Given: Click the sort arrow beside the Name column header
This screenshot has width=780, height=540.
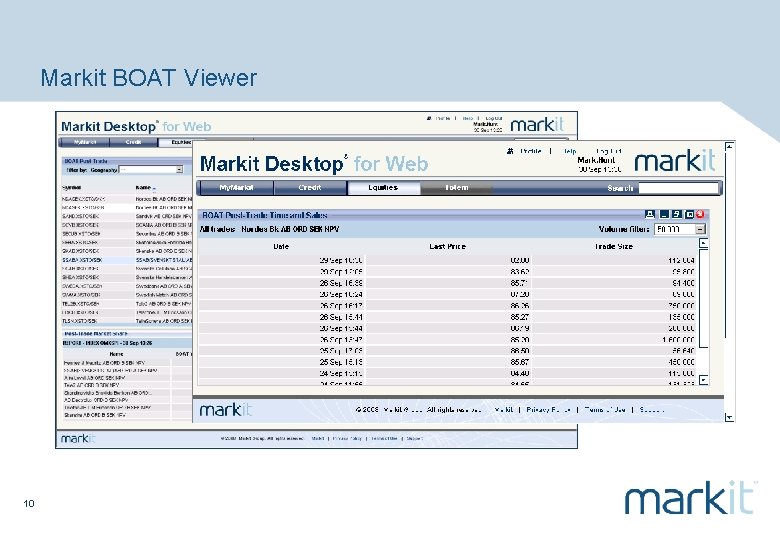Looking at the screenshot, I should (154, 188).
